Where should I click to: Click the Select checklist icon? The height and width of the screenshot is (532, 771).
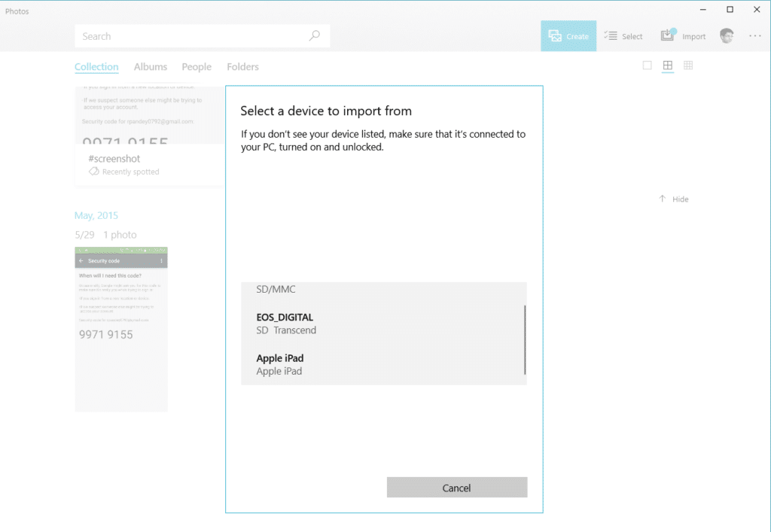611,36
